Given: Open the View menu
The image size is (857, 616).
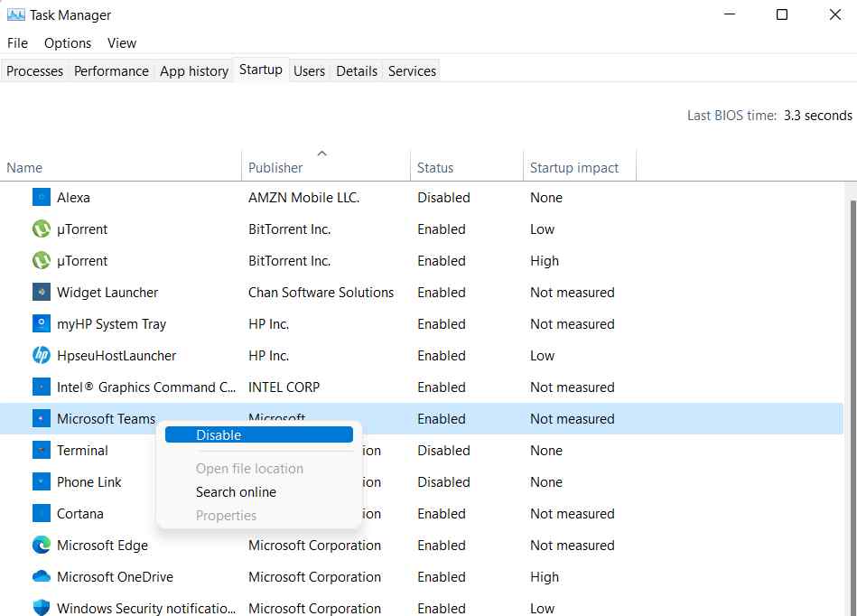Looking at the screenshot, I should (x=121, y=43).
